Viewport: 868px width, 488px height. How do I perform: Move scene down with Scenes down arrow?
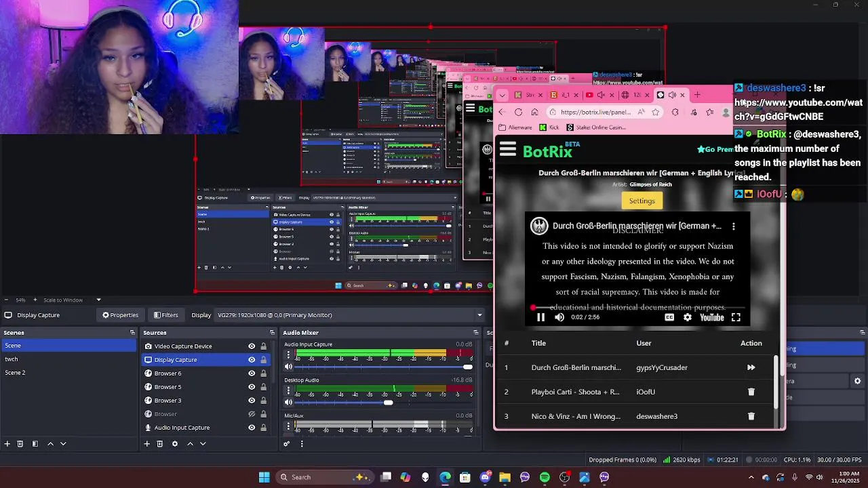click(63, 444)
